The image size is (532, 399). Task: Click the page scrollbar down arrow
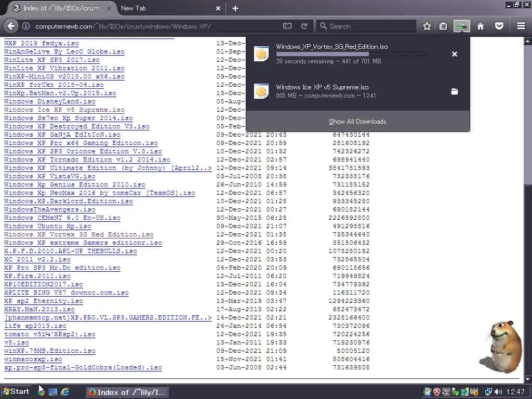click(528, 379)
